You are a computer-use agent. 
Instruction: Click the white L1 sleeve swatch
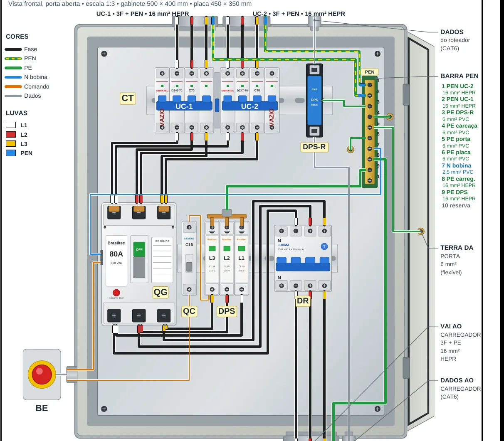11,125
